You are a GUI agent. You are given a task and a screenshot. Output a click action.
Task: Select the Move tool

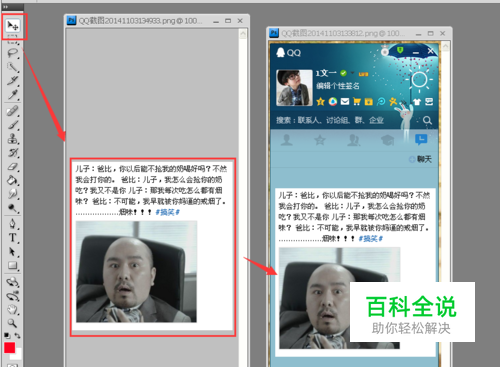13,26
